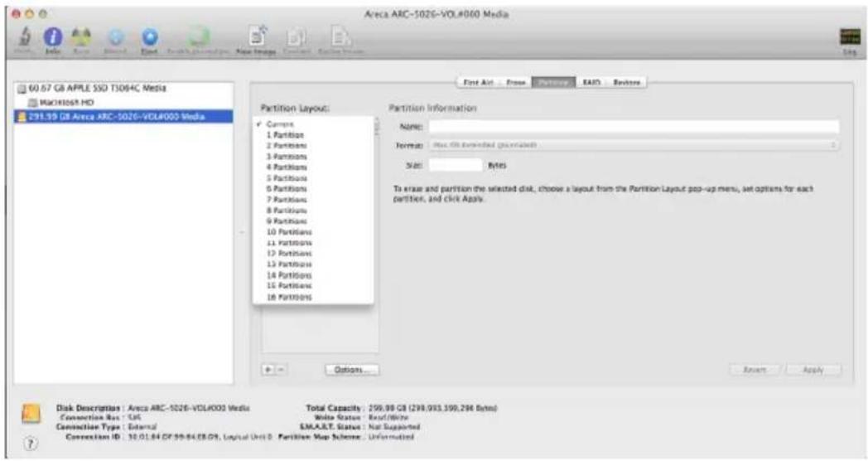Switch to the Restore tab
The width and height of the screenshot is (868, 461).
point(626,82)
